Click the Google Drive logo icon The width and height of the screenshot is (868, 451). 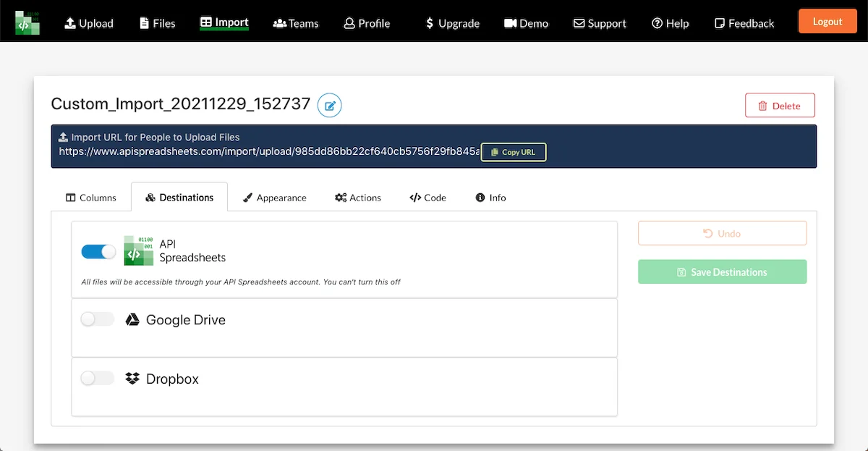point(132,320)
